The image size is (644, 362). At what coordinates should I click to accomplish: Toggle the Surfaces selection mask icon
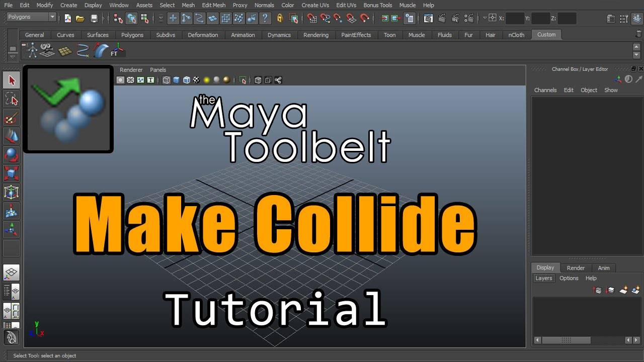(x=212, y=18)
